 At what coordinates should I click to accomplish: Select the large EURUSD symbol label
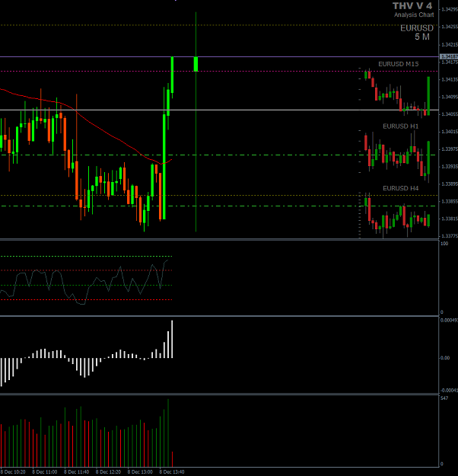[x=417, y=28]
